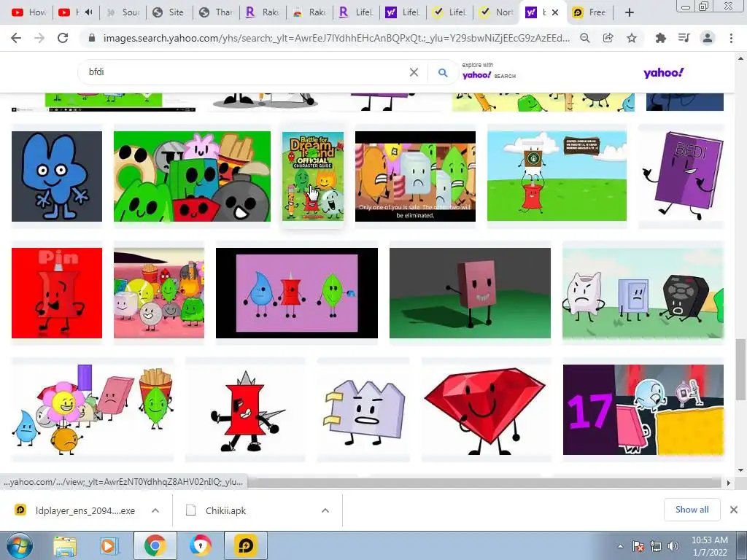Screen dimensions: 747x560
Task: Switch to the first 'Raki' tab
Action: [x=263, y=12]
